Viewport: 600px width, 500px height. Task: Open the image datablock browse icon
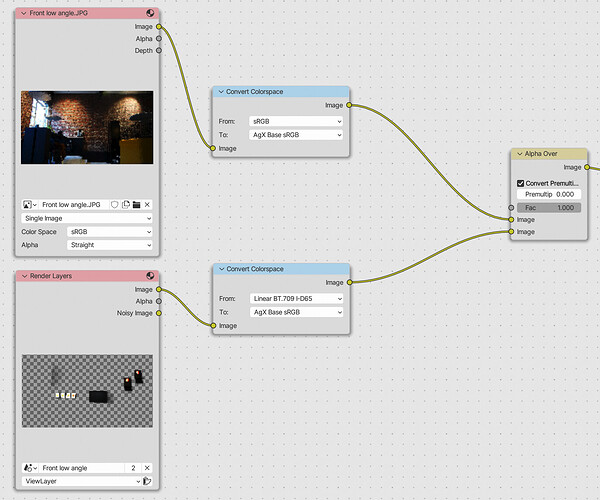click(29, 205)
